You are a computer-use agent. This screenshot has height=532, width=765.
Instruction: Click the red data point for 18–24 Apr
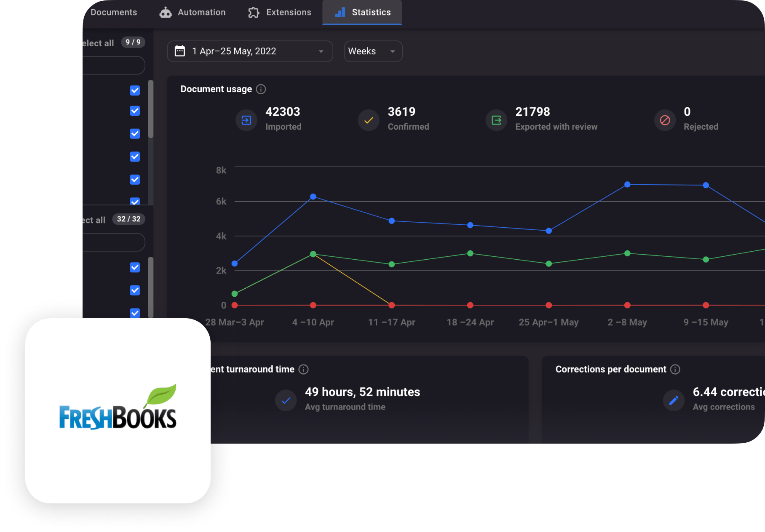click(x=470, y=305)
